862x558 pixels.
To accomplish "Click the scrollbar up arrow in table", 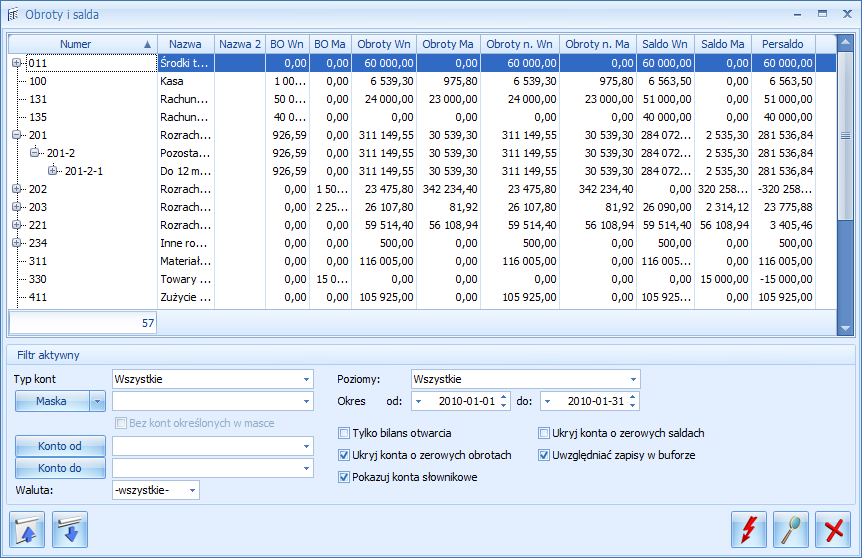I will (x=845, y=42).
